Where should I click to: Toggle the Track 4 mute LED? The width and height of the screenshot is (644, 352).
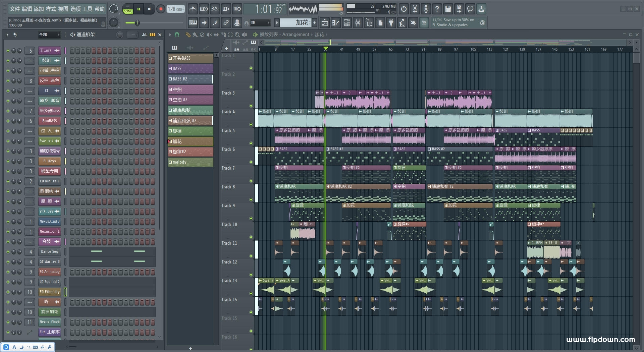[251, 124]
